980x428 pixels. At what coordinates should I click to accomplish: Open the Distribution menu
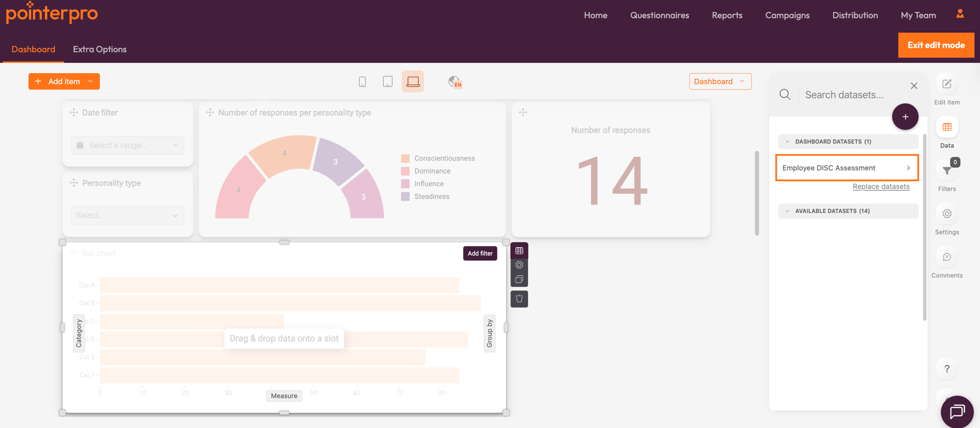point(855,15)
